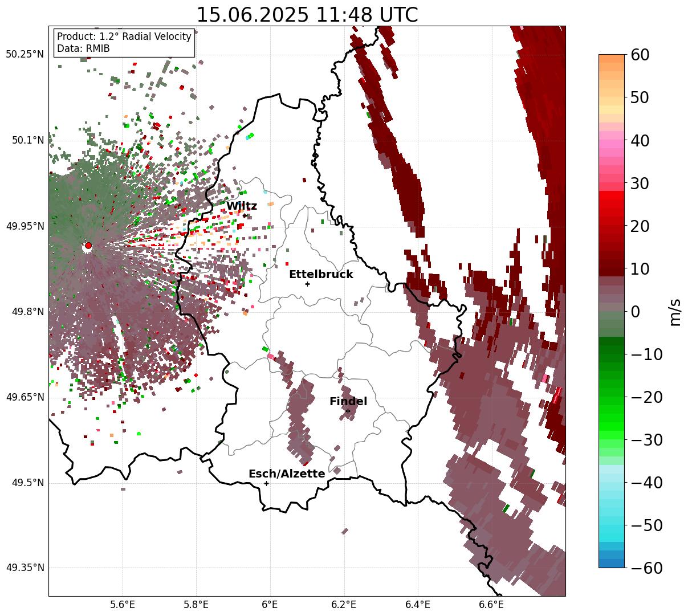Click the 49.95°N latitude tick label
The width and height of the screenshot is (688, 616).
tap(25, 226)
